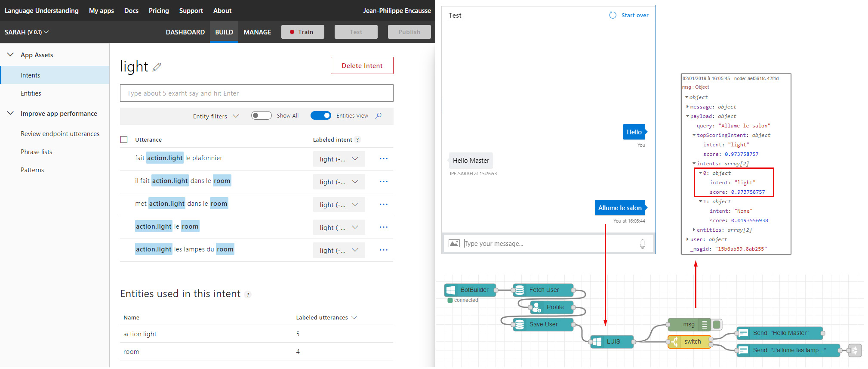Screen dimensions: 868x369
Task: Open the three-dot menu for 'fait le plafonnier'
Action: click(x=383, y=159)
